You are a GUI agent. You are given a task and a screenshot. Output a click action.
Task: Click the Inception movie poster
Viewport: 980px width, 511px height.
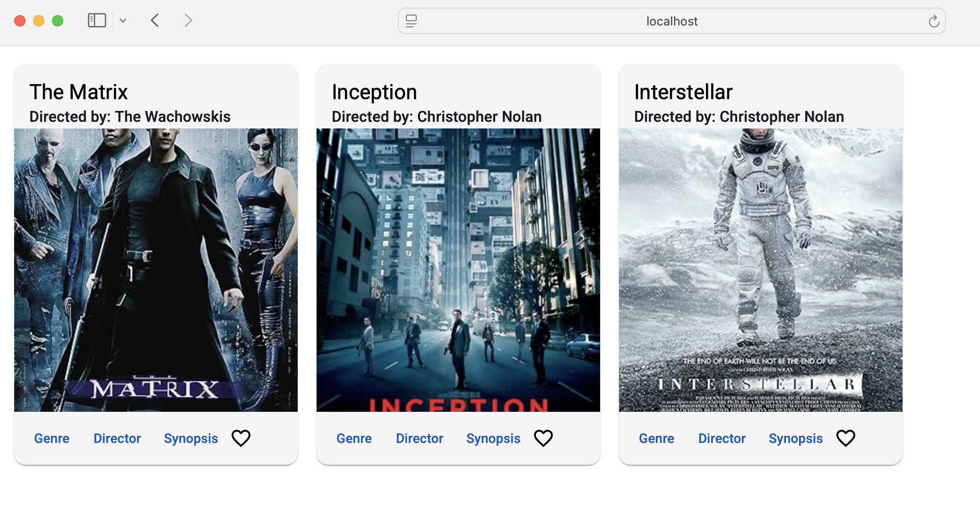click(458, 270)
